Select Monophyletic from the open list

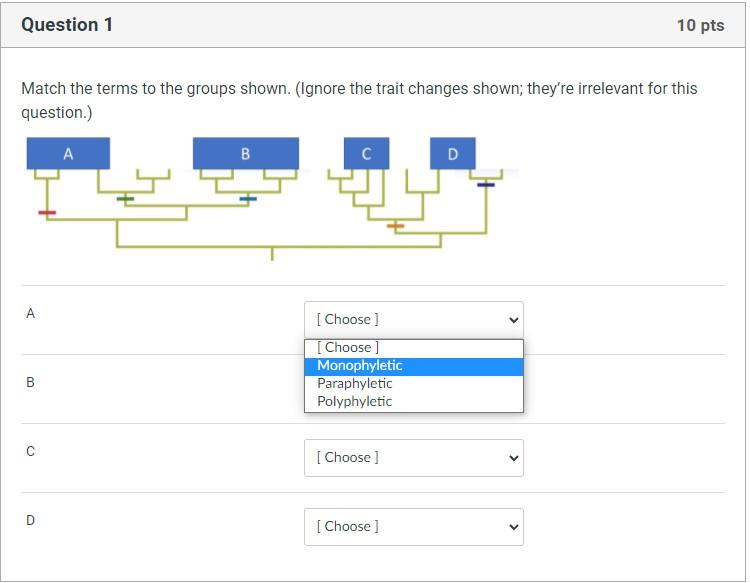414,366
